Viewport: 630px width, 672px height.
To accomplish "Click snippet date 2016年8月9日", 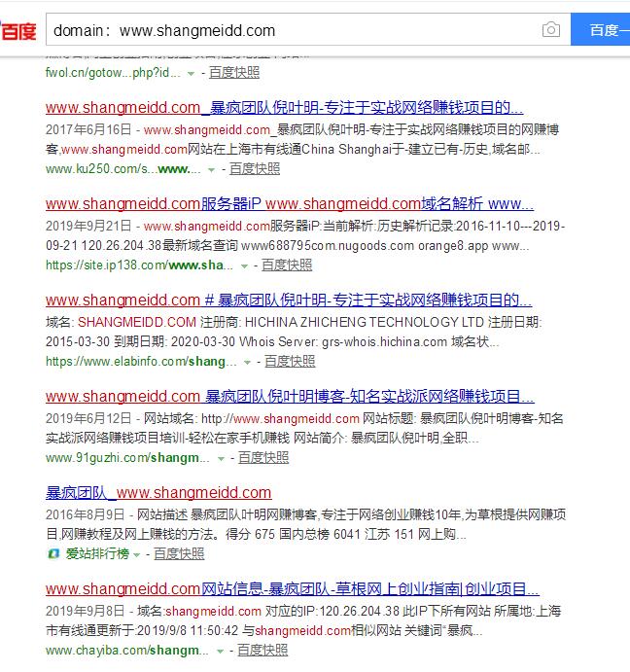I will coord(85,514).
